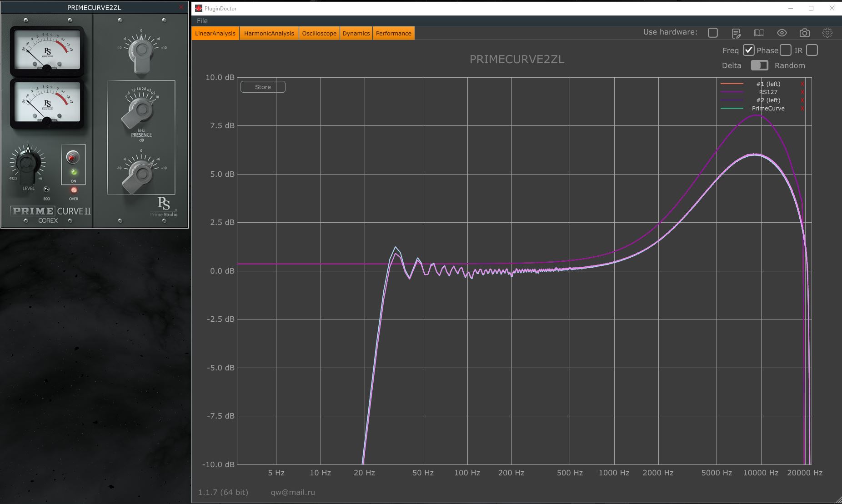Toggle the ECO switch
842x504 pixels.
coord(46,190)
